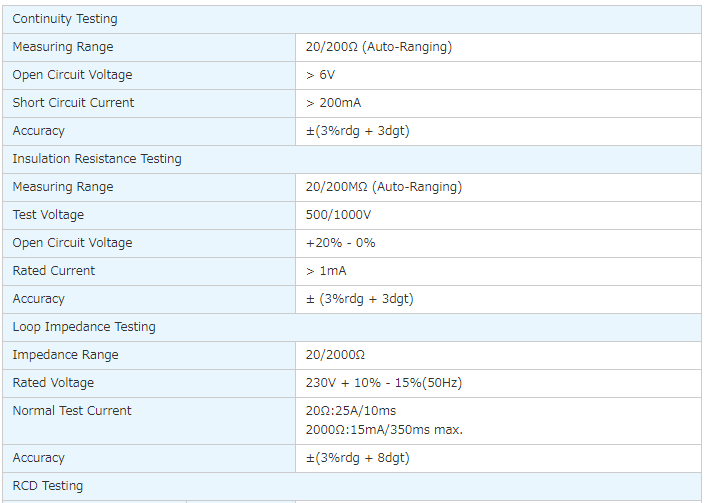706x503 pixels.
Task: Click the Test Voltage label
Action: point(48,215)
